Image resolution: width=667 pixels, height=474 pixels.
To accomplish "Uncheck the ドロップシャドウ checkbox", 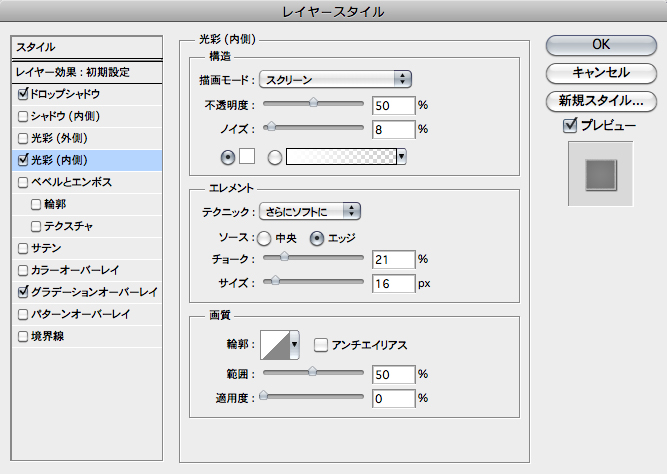I will pos(24,93).
